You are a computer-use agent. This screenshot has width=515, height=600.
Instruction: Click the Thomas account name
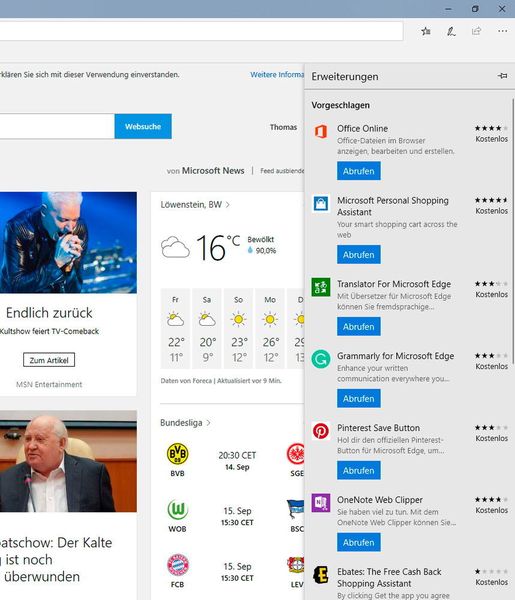[283, 127]
